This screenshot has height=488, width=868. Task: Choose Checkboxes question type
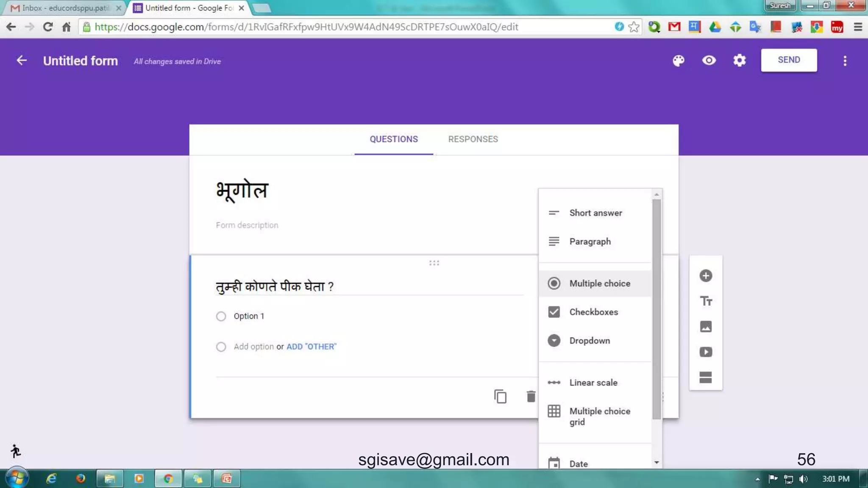point(593,312)
